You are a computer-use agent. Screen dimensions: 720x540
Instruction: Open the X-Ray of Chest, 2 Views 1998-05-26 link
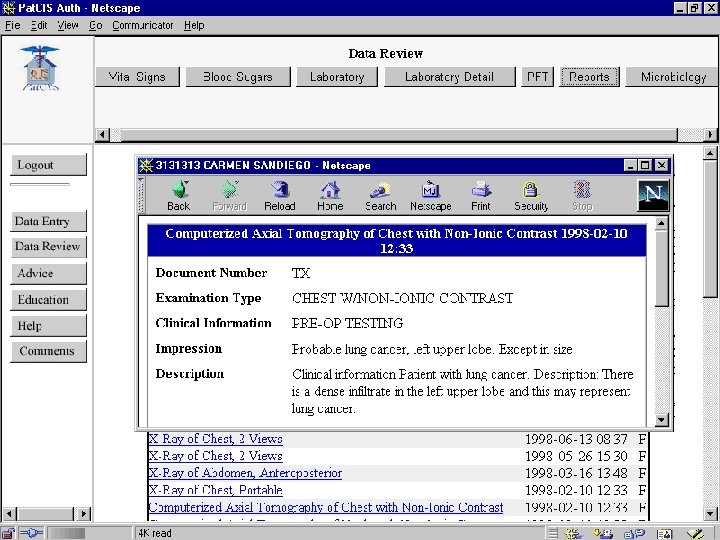(215, 456)
